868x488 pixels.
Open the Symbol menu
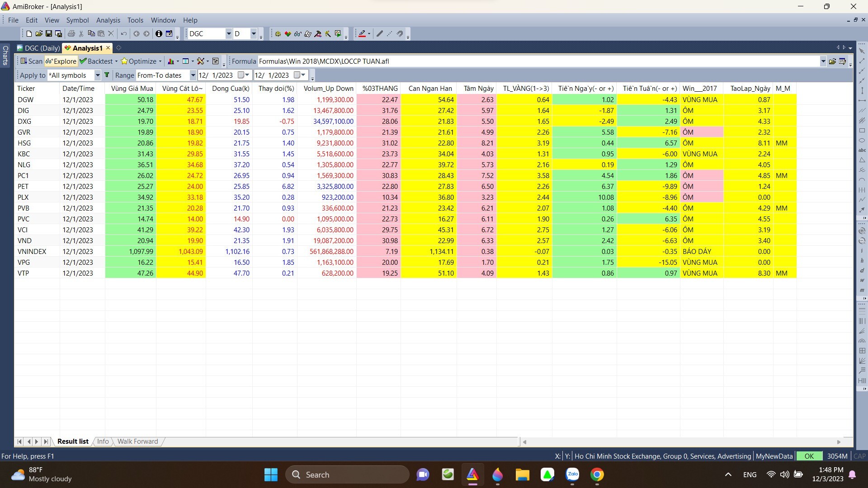[77, 20]
